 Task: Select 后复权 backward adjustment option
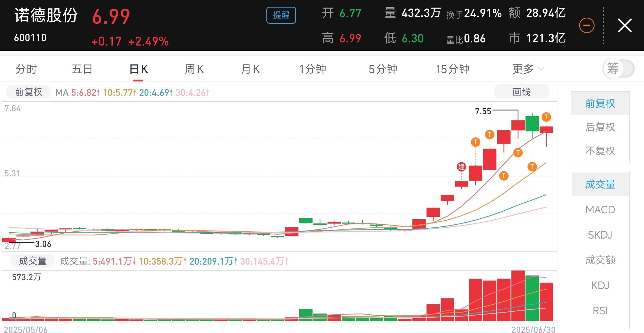(600, 127)
